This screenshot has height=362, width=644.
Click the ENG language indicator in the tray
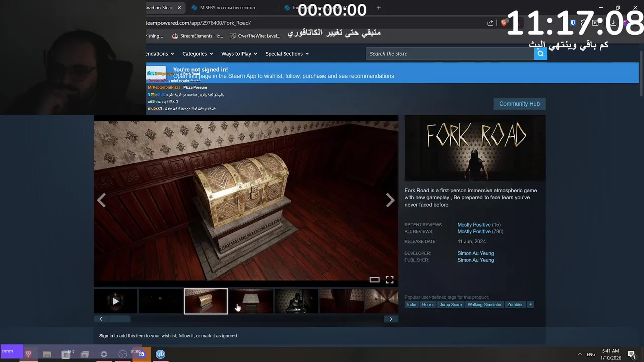[591, 354]
